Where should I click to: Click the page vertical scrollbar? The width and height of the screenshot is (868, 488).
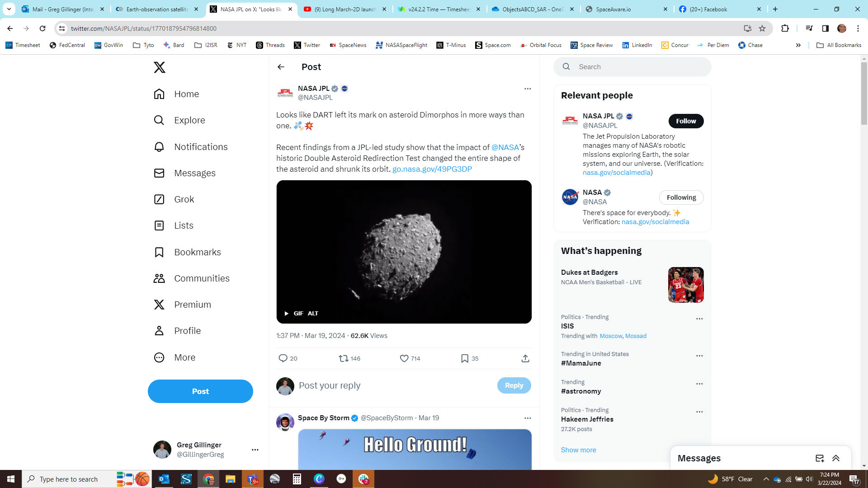[x=864, y=93]
